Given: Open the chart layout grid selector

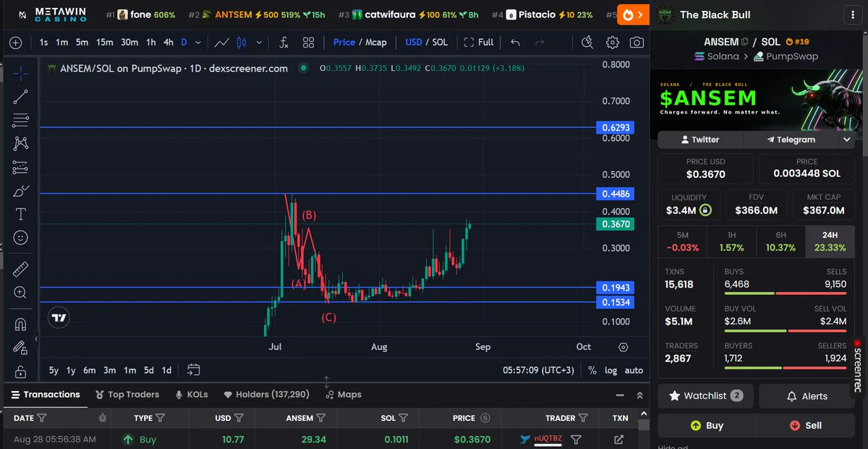Looking at the screenshot, I should click(309, 43).
